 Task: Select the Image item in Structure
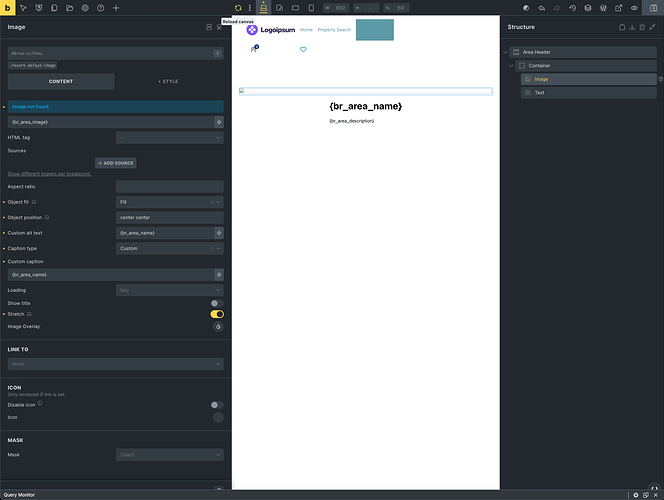(589, 79)
